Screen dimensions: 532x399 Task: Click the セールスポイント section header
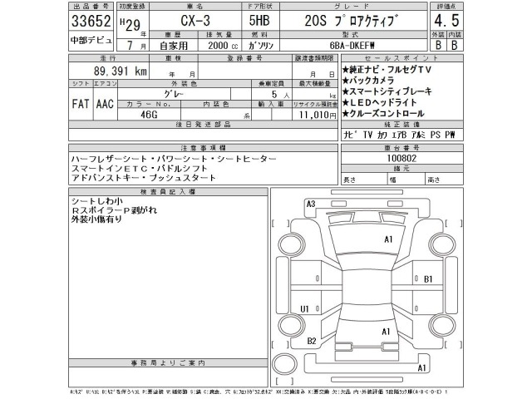[x=401, y=58]
